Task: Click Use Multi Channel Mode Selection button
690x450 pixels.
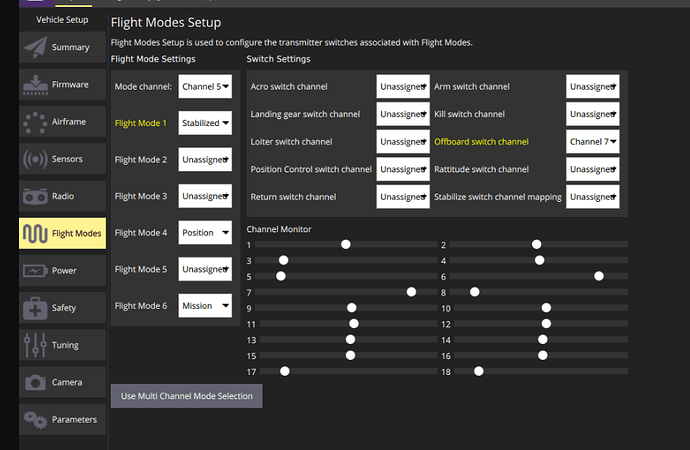Action: pyautogui.click(x=187, y=396)
